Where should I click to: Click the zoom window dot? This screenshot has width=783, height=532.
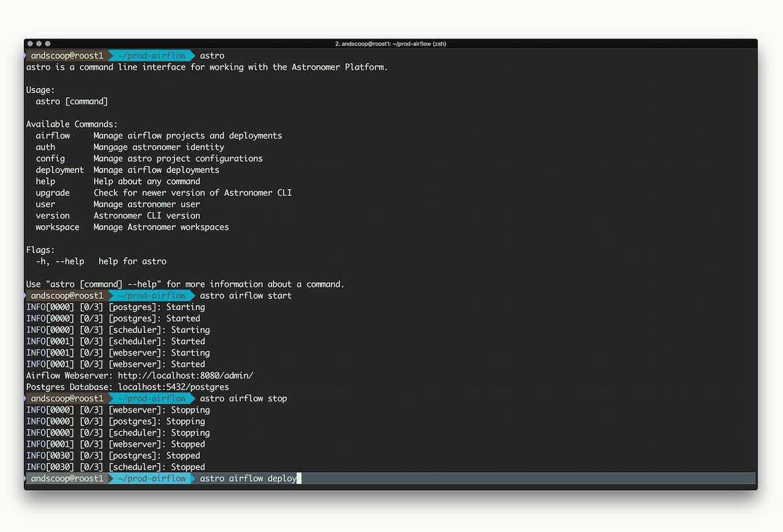48,44
